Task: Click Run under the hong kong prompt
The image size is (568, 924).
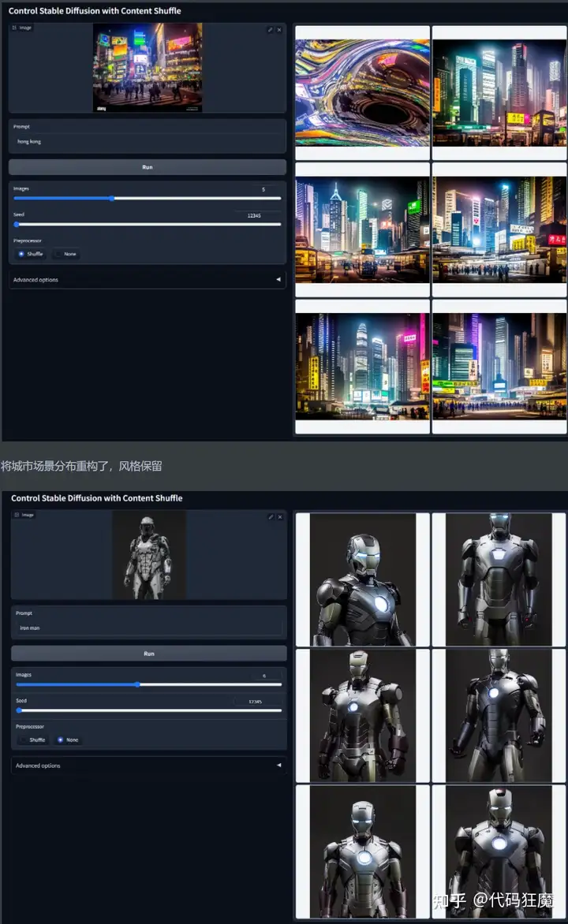Action: [x=148, y=167]
